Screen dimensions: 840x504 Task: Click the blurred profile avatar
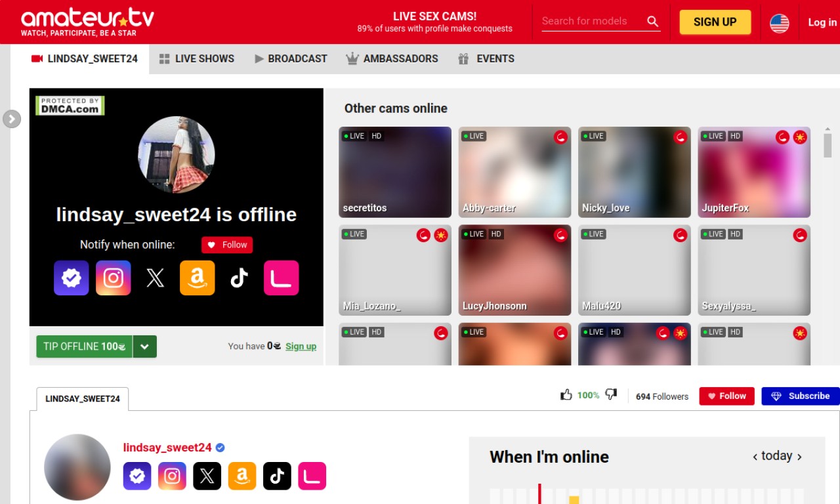click(77, 467)
